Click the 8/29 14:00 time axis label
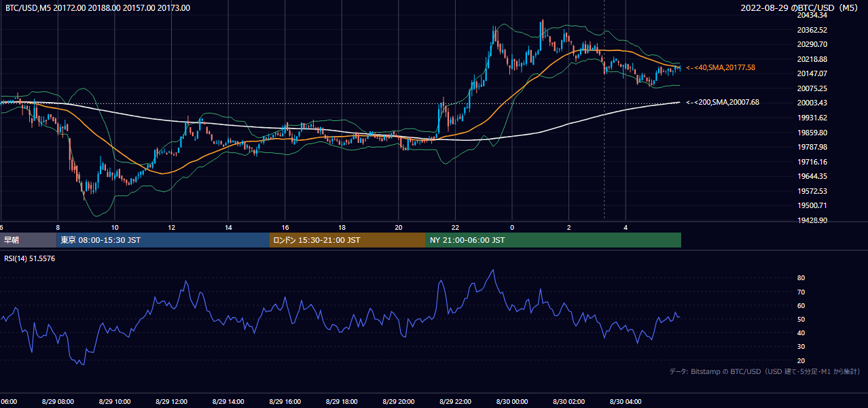This screenshot has width=868, height=408. (228, 402)
